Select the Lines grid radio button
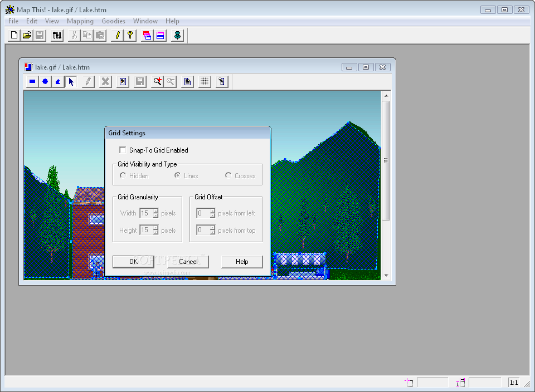This screenshot has height=392, width=535. point(177,175)
